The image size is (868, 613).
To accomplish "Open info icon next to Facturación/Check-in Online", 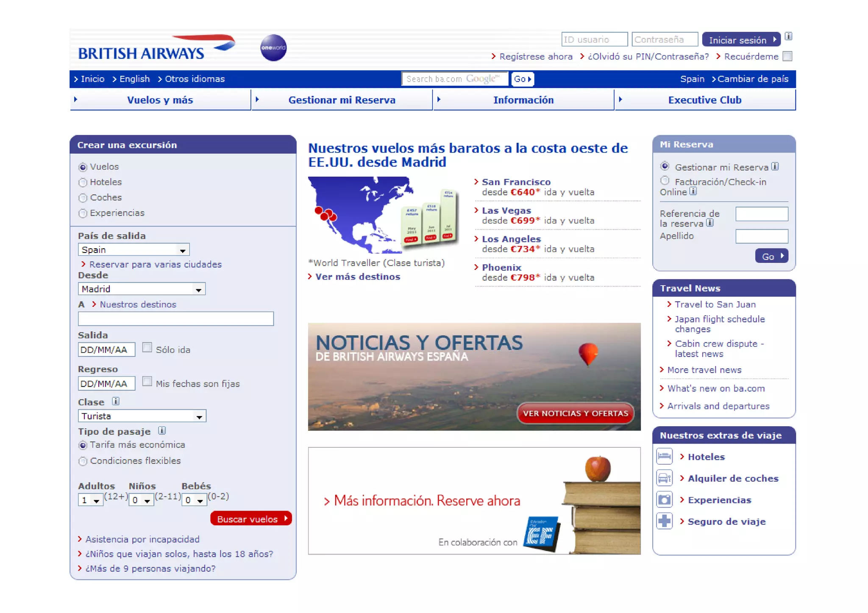I will (693, 191).
